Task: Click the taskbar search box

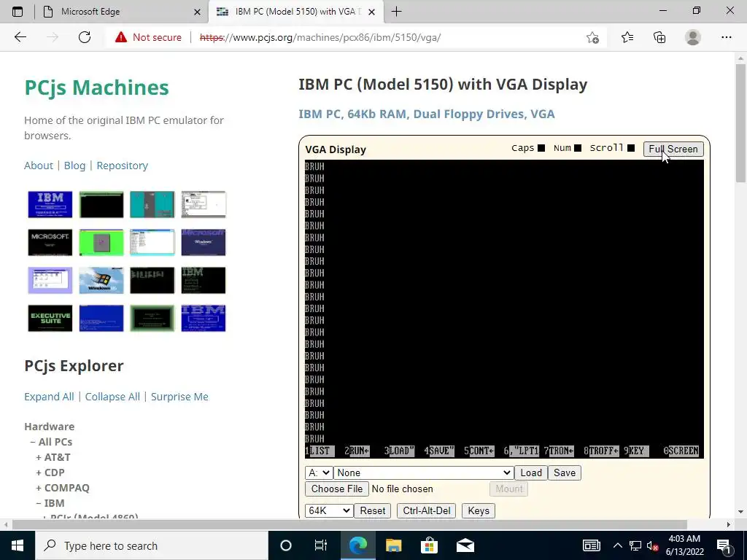Action: [152, 545]
